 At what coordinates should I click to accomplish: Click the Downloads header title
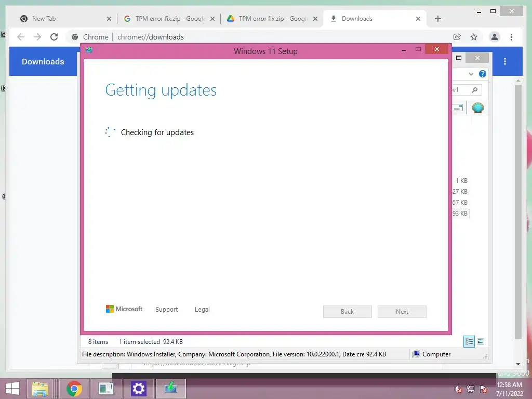click(43, 61)
